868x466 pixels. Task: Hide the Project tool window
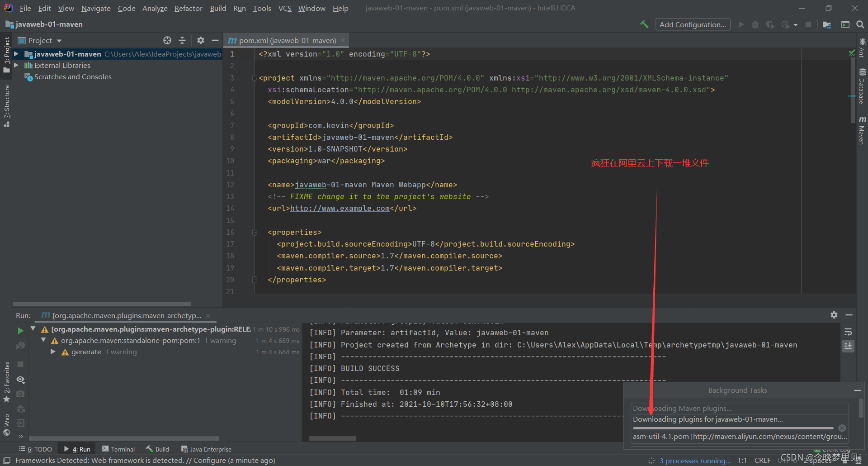215,40
